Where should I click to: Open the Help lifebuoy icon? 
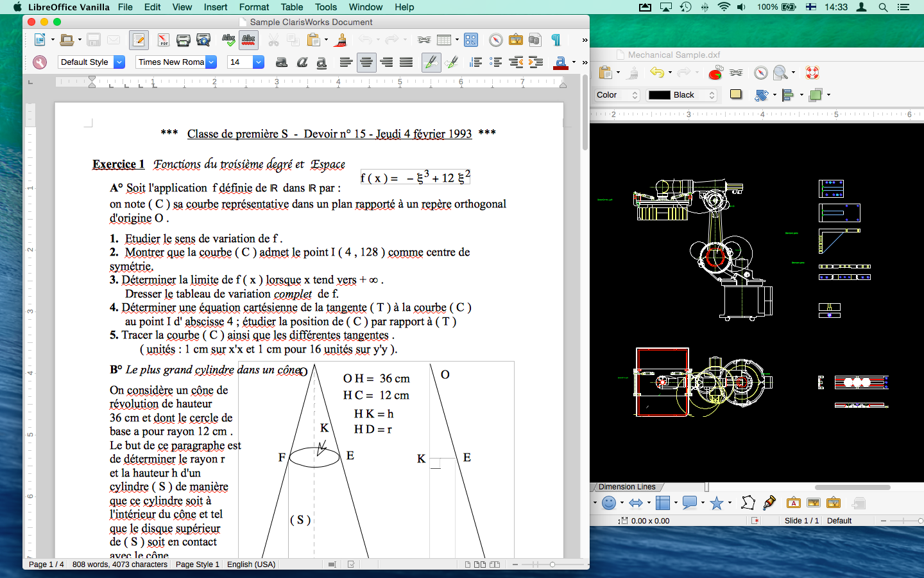click(812, 73)
